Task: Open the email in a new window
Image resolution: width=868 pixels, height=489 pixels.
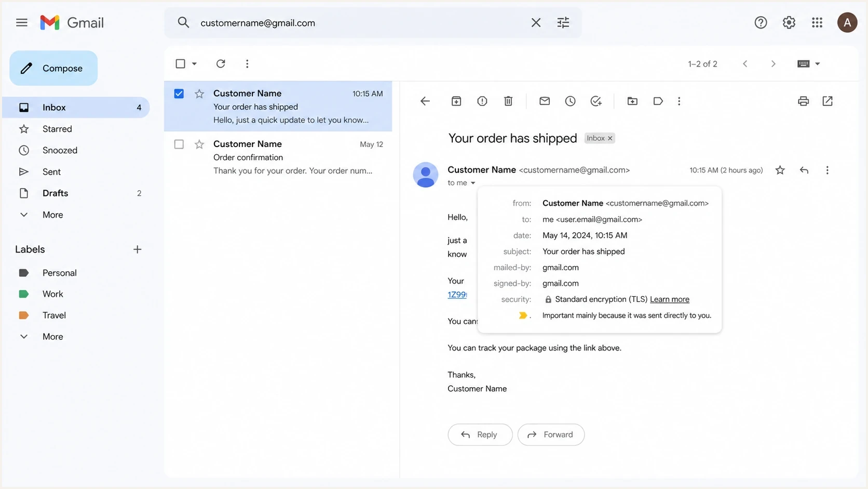Action: (x=828, y=101)
